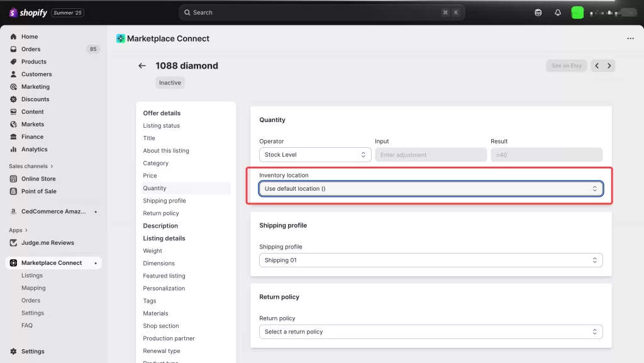Expand the Sales channels section
This screenshot has height=363, width=644.
pyautogui.click(x=31, y=166)
